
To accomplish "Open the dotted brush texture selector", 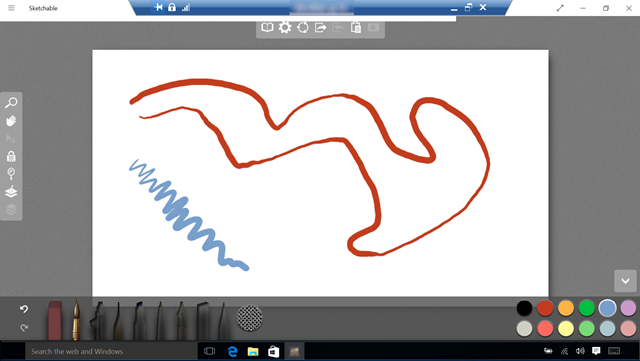I will point(249,318).
